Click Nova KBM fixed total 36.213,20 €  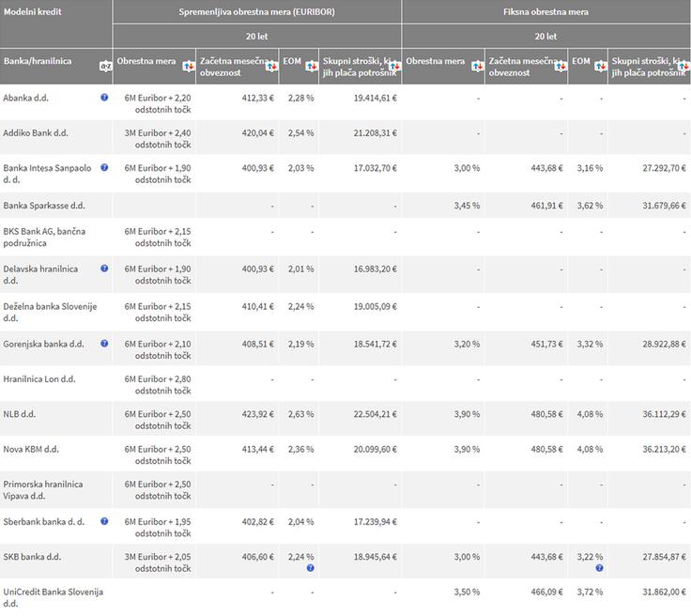tap(664, 449)
